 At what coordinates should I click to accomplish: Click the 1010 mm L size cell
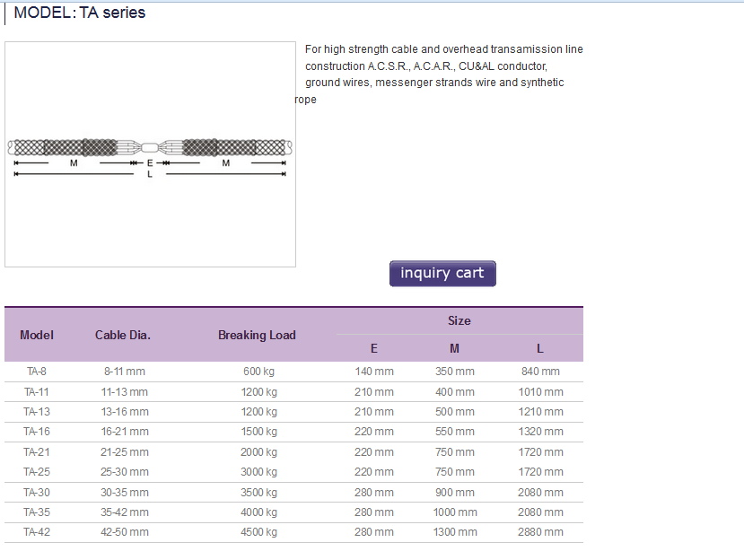pos(540,392)
